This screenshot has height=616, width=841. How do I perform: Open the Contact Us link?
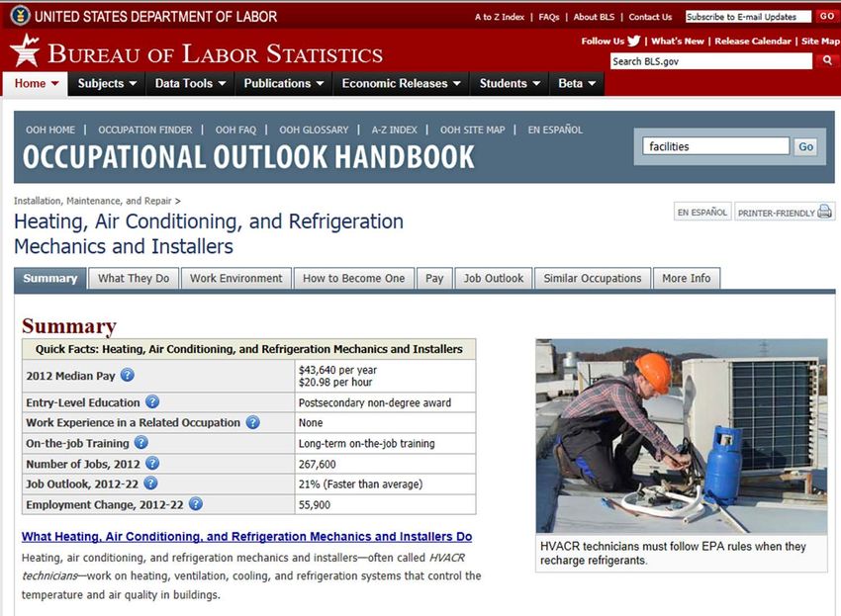(650, 17)
